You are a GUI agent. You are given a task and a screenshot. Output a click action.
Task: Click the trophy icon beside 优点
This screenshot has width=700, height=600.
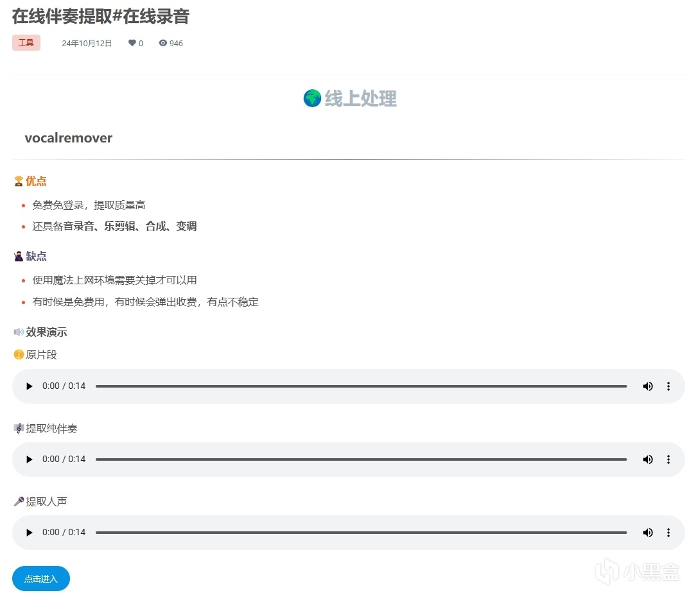(18, 181)
